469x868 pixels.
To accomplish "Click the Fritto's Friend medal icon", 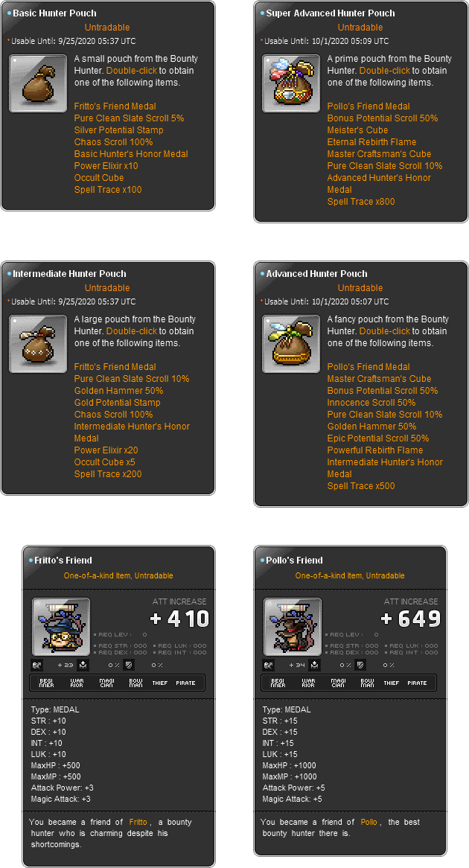I will 61,627.
